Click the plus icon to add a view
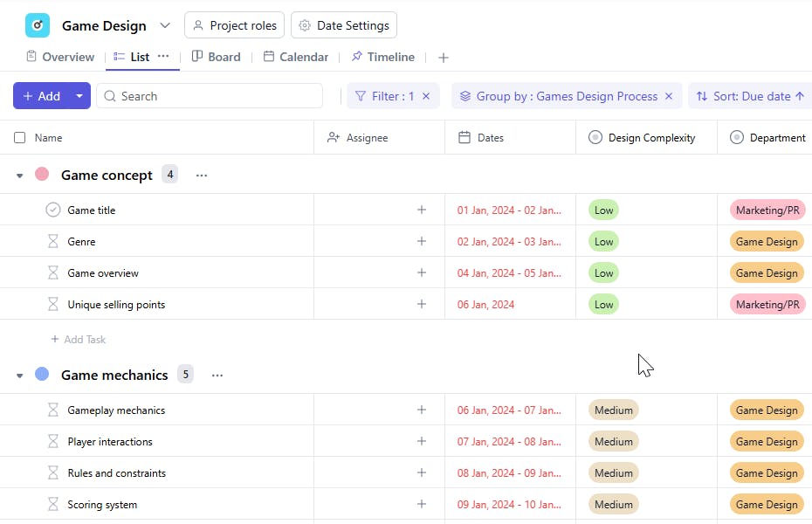Screen dimensions: 812x524 click(444, 58)
